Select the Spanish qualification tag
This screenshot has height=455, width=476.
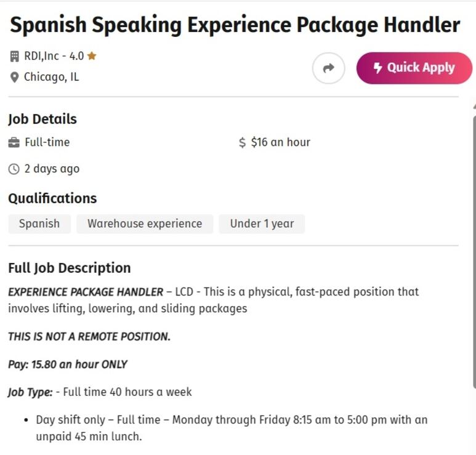click(x=39, y=223)
